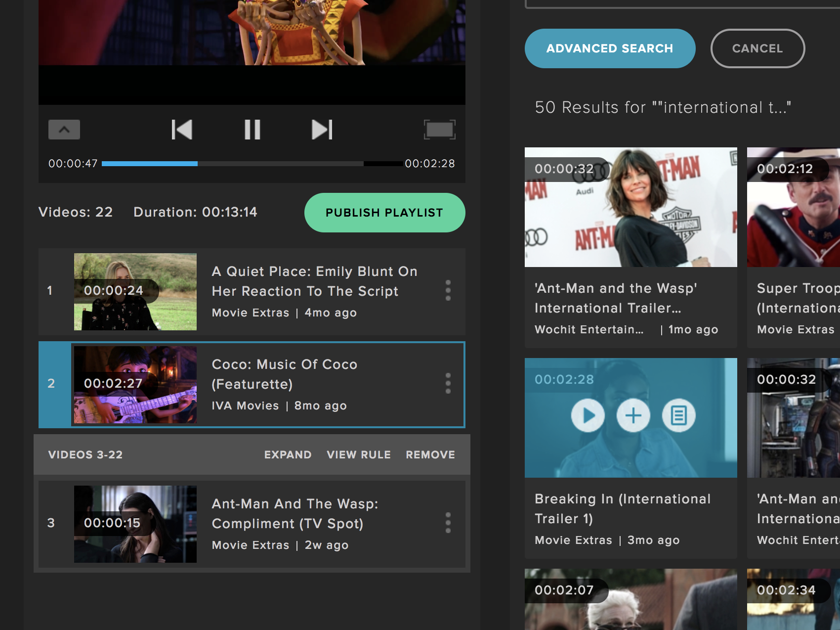Viewport: 840px width, 630px height.
Task: Skip to previous video in player
Action: tap(182, 130)
